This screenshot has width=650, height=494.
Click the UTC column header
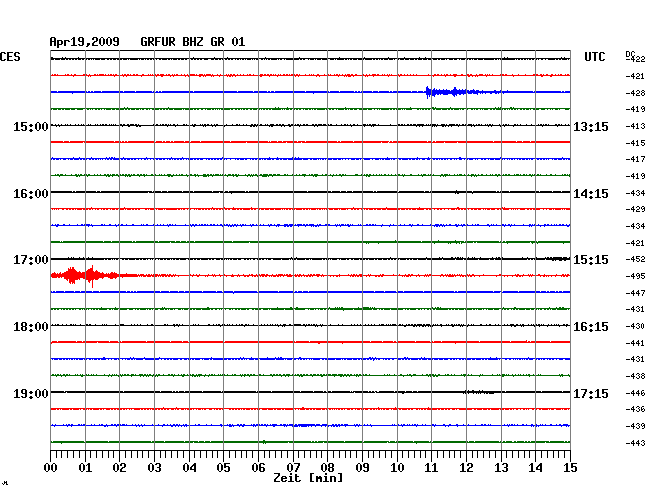tap(595, 57)
